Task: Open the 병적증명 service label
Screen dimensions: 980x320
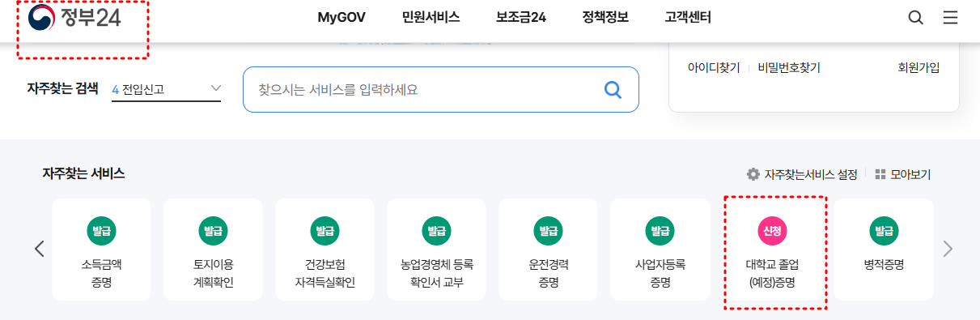Action: 883,265
